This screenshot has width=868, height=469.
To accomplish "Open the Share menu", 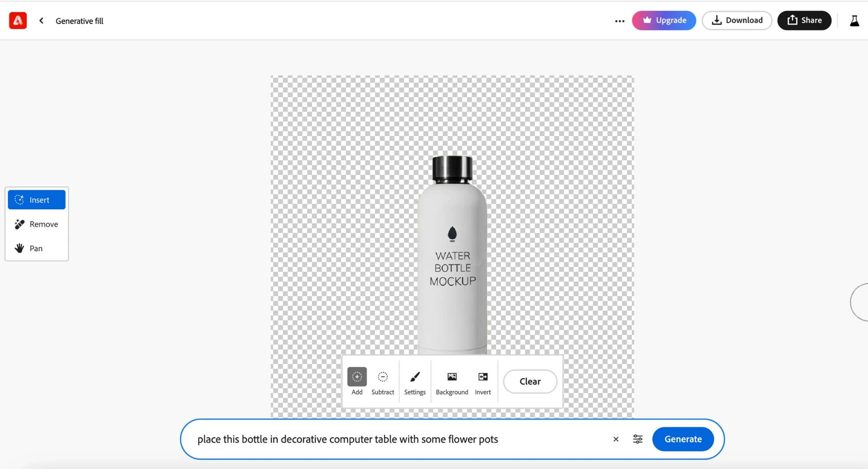I will pyautogui.click(x=804, y=20).
